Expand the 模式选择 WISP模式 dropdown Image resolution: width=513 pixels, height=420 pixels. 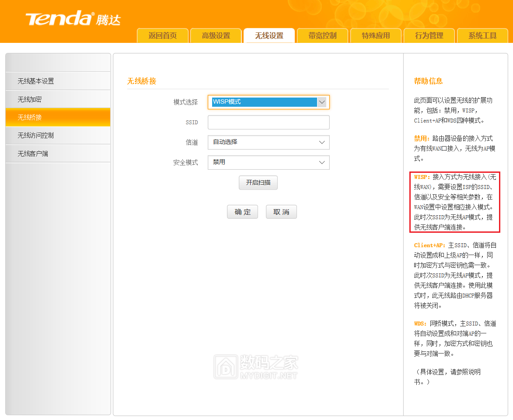pyautogui.click(x=269, y=102)
